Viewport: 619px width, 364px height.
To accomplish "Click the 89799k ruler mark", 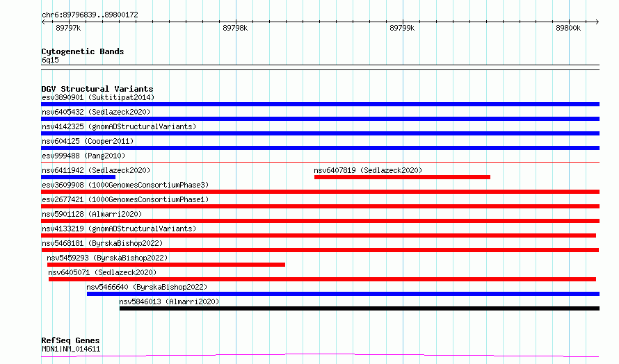I will 402,28.
